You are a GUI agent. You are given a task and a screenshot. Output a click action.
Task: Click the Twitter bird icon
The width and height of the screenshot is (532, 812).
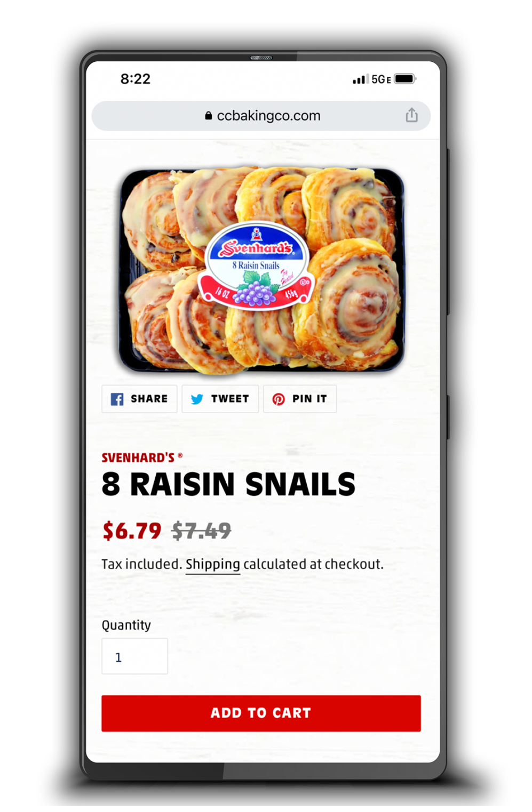tap(197, 399)
